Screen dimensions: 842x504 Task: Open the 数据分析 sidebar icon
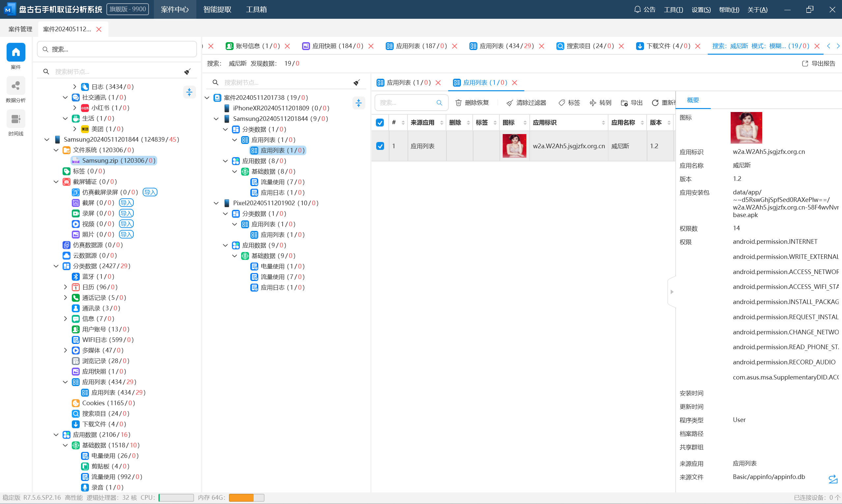tap(15, 86)
